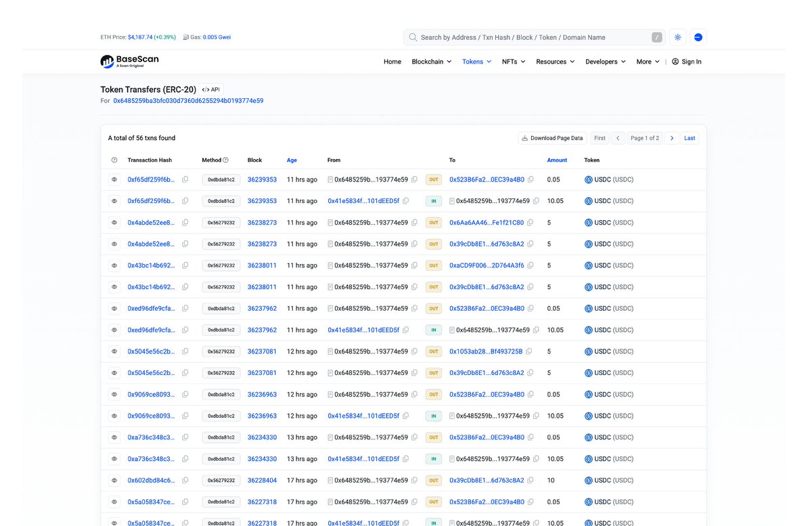Click the USDC token logo in the first row
The height and width of the screenshot is (526, 812).
589,179
